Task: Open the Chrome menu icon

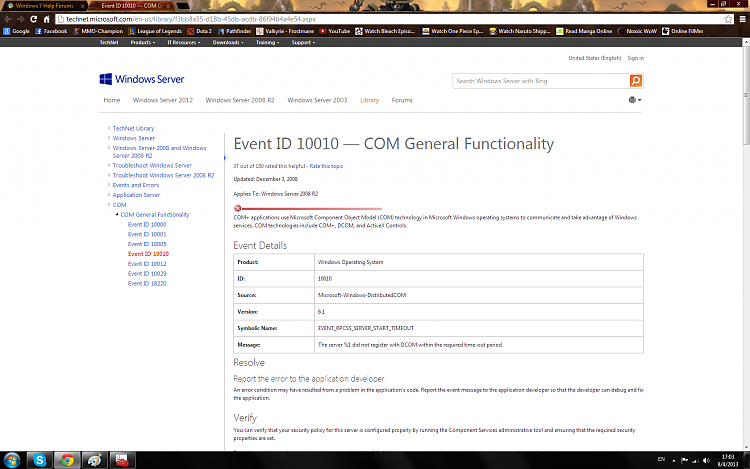Action: pos(742,19)
